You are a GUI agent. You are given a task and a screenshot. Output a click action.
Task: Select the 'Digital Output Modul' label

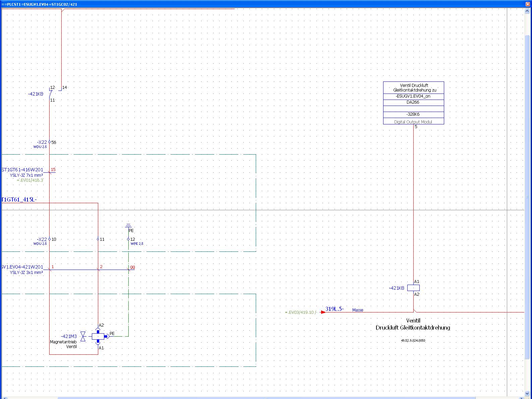coord(413,122)
